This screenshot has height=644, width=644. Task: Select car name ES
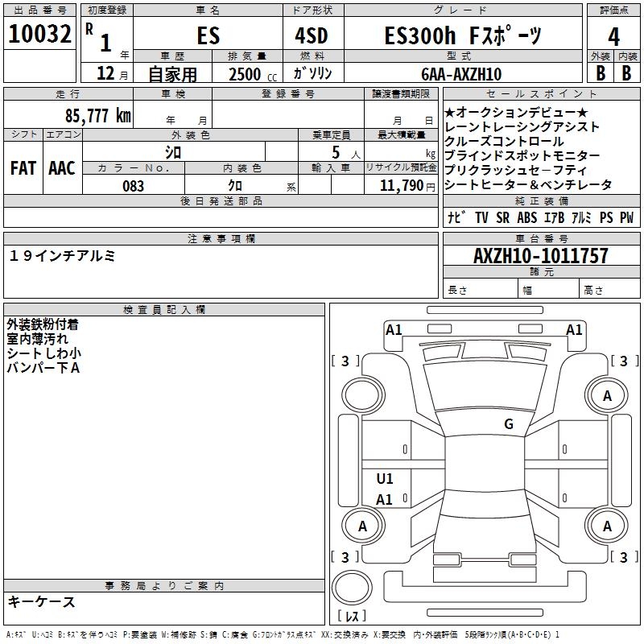[x=208, y=35]
